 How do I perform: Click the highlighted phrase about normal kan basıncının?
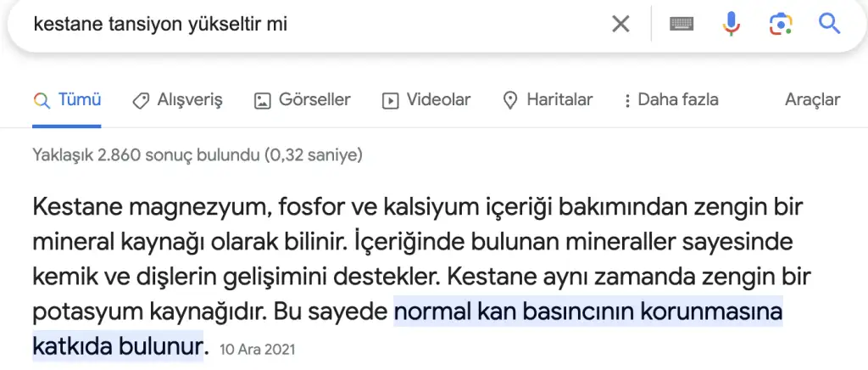587,311
